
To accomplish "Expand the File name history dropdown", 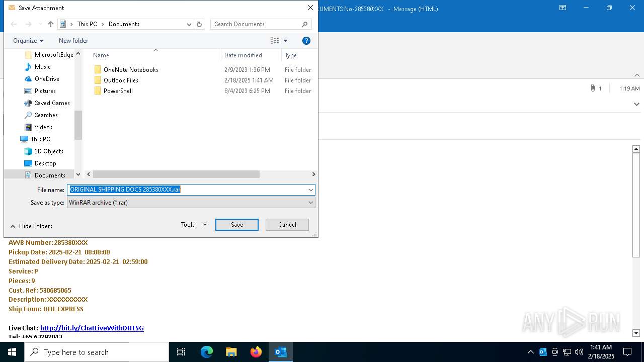I will (x=311, y=190).
